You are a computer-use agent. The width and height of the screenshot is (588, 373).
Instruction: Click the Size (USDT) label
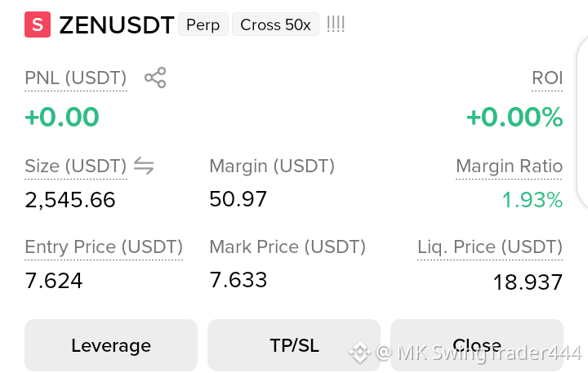76,166
